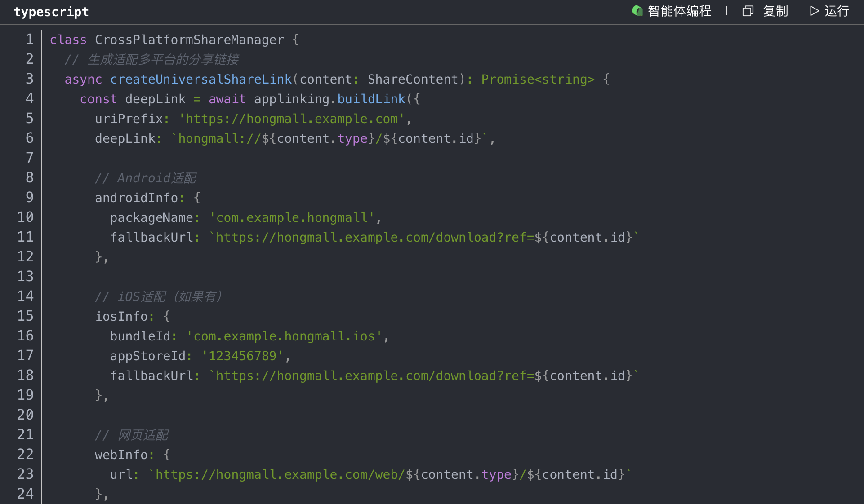Click the uriPrefix URL string
864x504 pixels.
[x=292, y=119]
